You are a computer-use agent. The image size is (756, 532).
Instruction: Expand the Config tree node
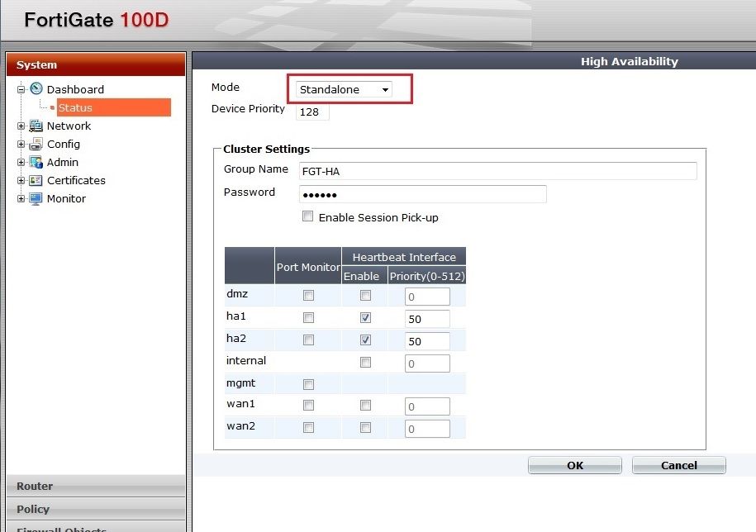[x=21, y=144]
